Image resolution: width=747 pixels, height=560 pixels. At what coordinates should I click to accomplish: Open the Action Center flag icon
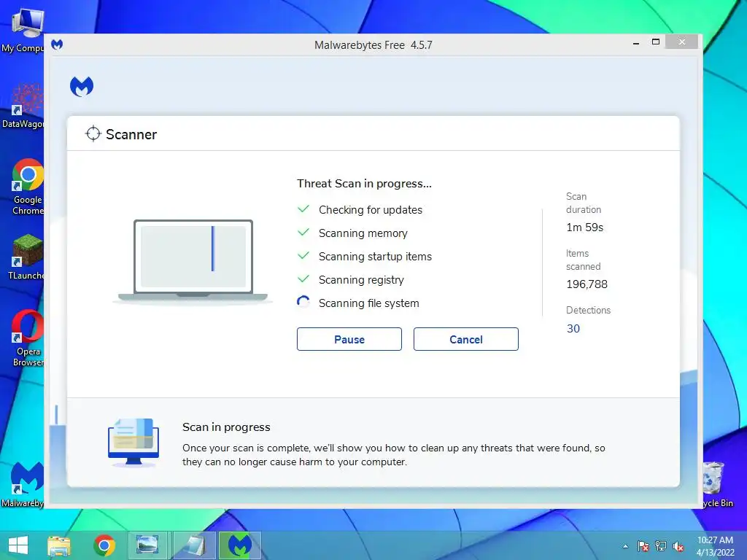coord(643,546)
